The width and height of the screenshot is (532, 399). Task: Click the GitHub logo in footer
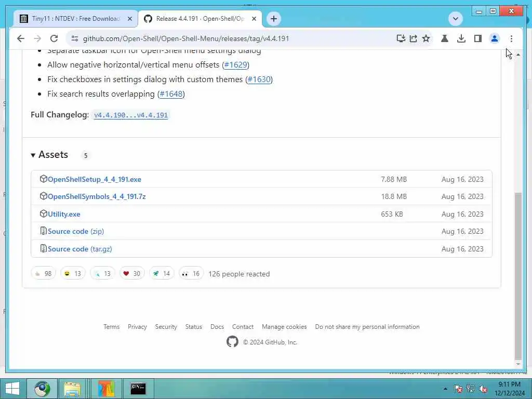pyautogui.click(x=232, y=342)
